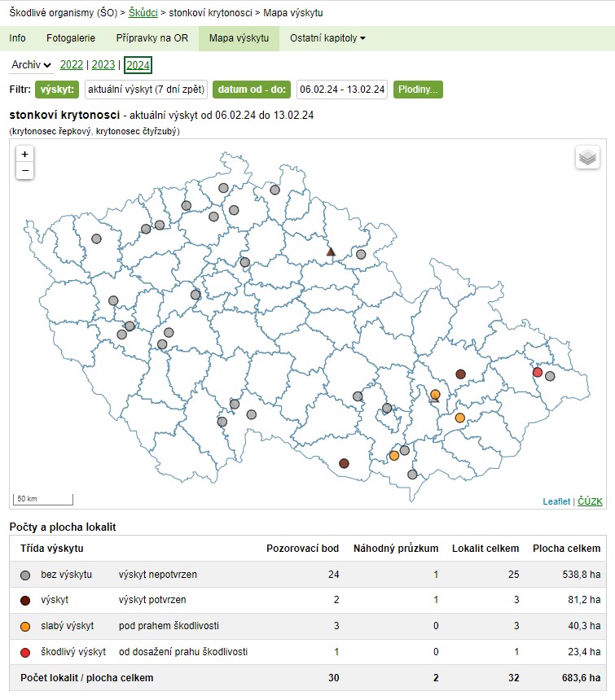This screenshot has width=615, height=700.
Task: Click the datum od - do button
Action: click(252, 90)
